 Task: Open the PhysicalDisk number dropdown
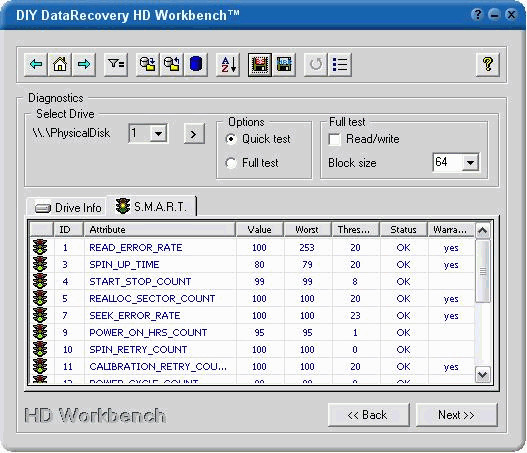[158, 133]
